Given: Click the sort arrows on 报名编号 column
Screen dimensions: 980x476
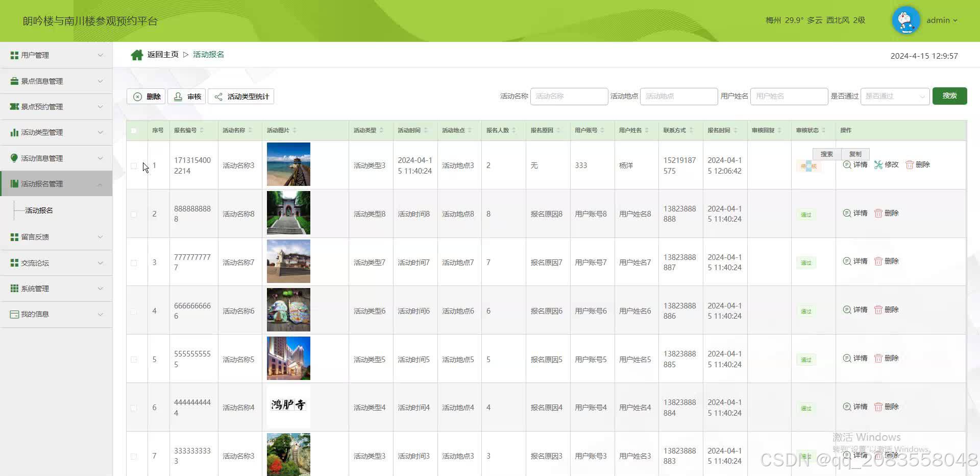Looking at the screenshot, I should (x=202, y=130).
